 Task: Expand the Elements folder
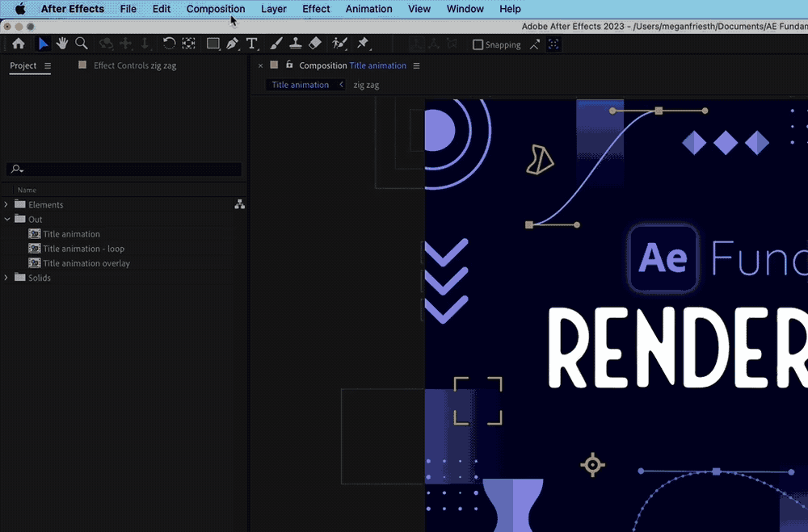pos(6,204)
